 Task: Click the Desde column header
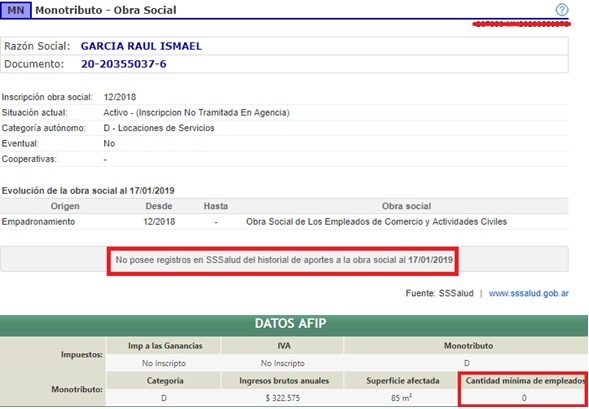pos(159,206)
